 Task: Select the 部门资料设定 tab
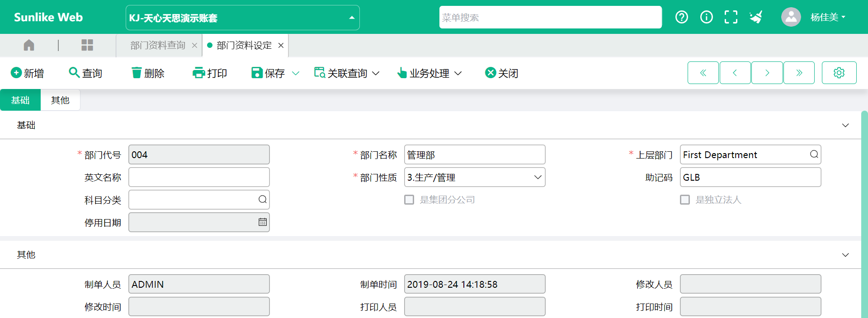[x=244, y=46]
